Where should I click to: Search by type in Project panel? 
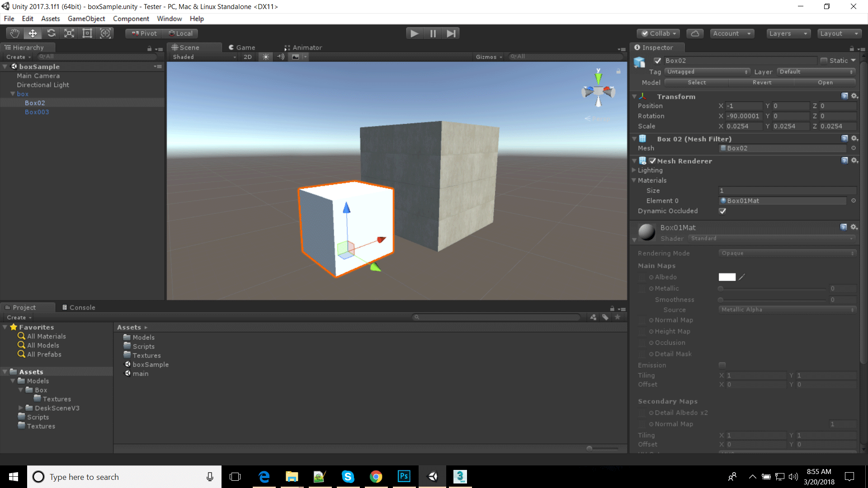coord(593,317)
